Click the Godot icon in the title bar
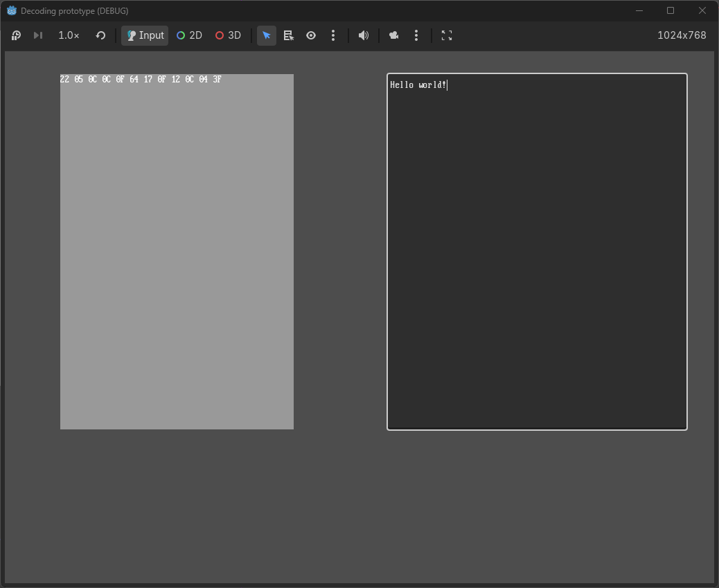Viewport: 719px width, 588px height. click(12, 10)
